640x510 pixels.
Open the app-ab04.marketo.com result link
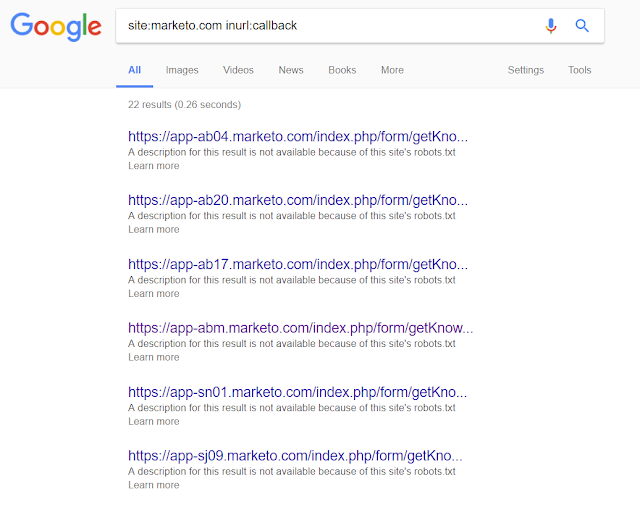click(298, 137)
